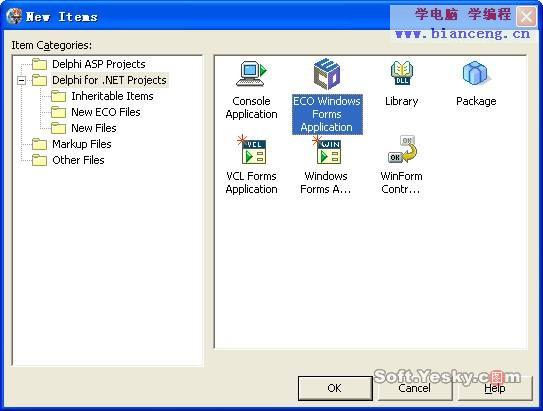
Task: Choose the Library DLL icon
Action: coord(401,73)
